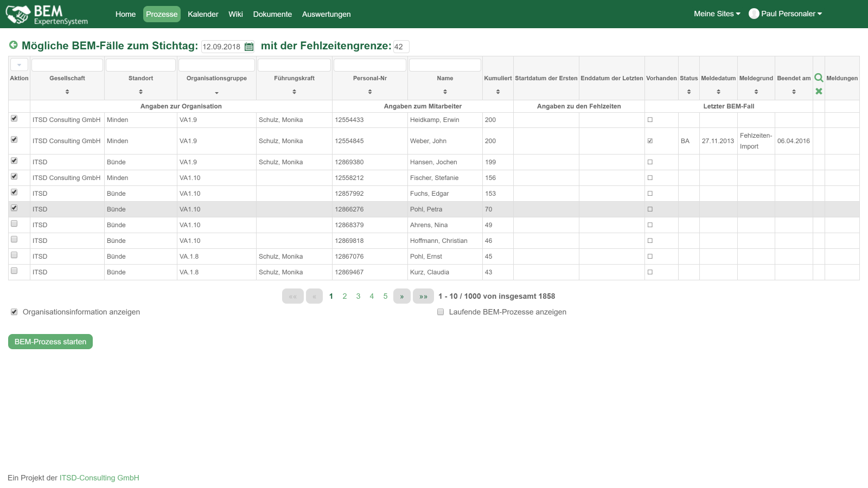Open the Stichtag calendar date picker

(x=249, y=47)
